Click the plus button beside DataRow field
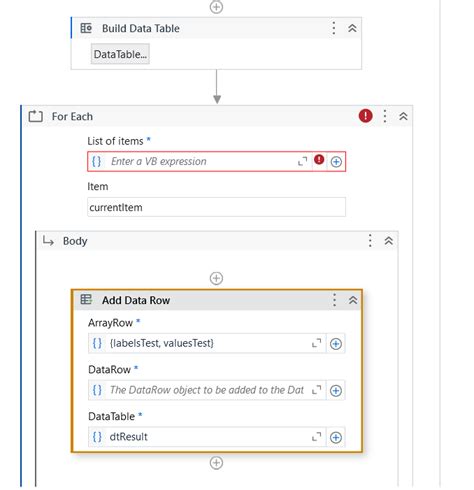This screenshot has width=474, height=490. click(336, 391)
